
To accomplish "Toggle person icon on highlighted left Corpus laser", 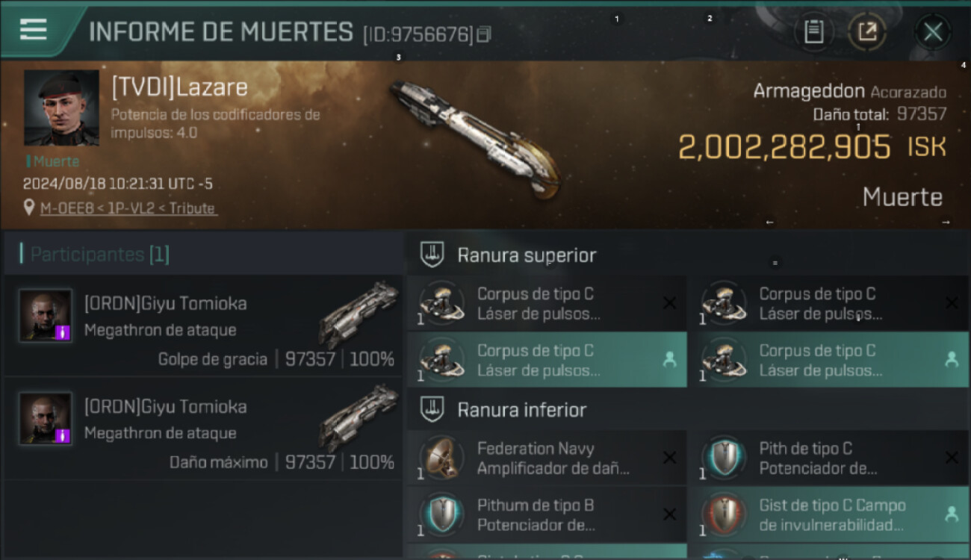I will click(669, 359).
